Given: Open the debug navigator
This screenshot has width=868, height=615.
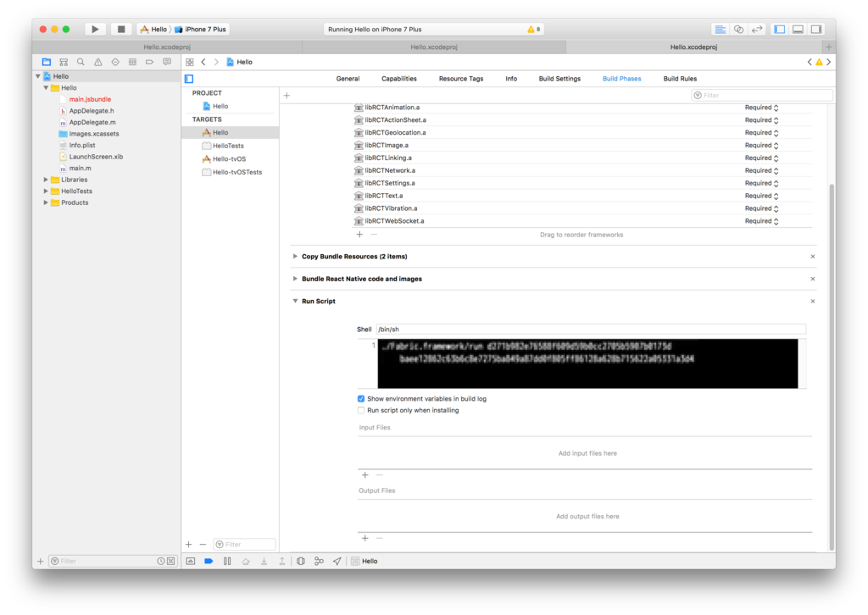Looking at the screenshot, I should [x=132, y=62].
